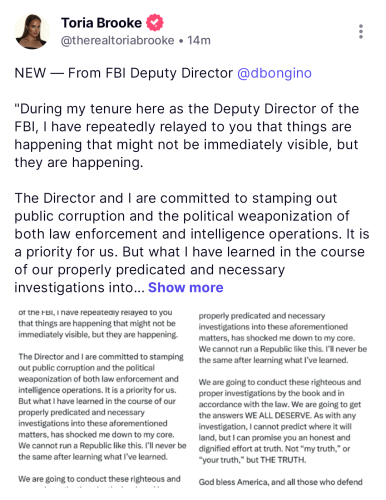Viewport: 386px width, 500px height.
Task: Open the post via the 14m timestamp
Action: click(199, 40)
